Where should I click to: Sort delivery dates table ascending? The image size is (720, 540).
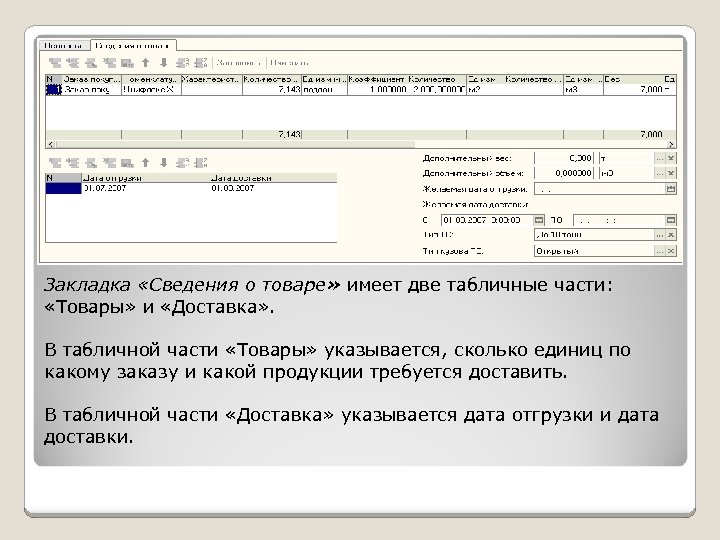coord(182,163)
